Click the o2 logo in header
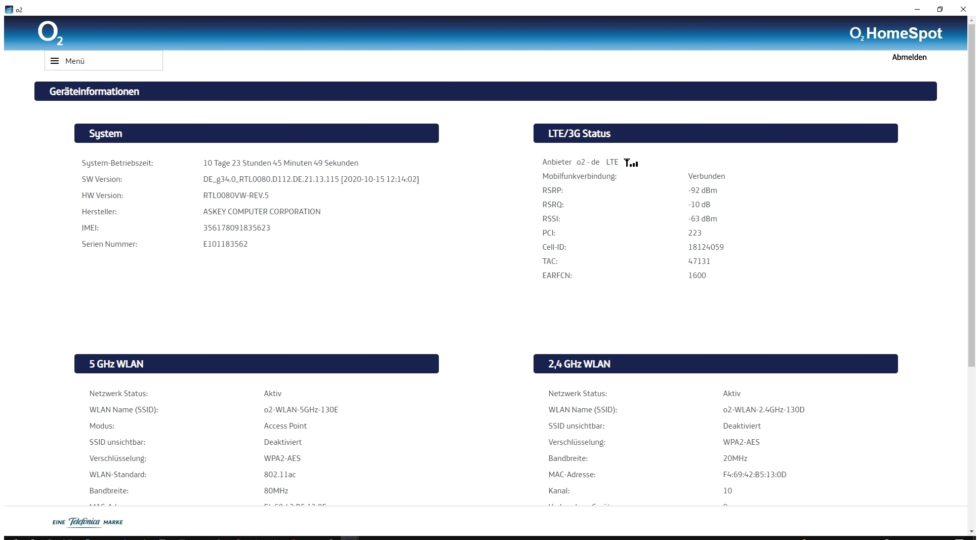 click(50, 33)
